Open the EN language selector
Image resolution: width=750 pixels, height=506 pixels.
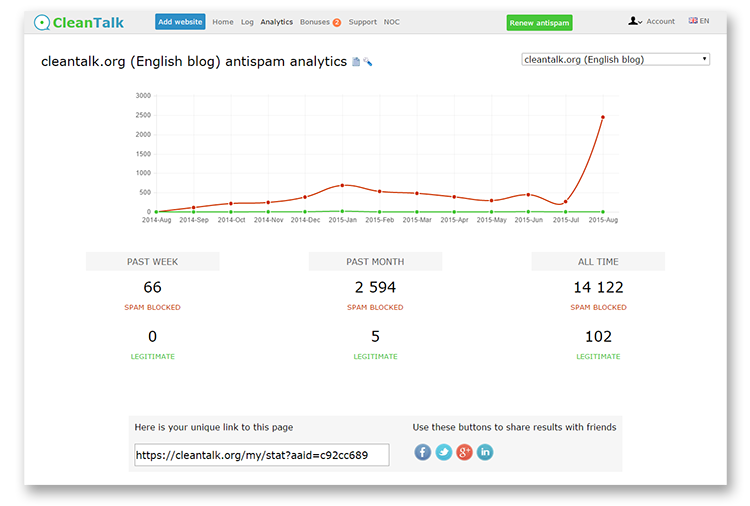699,21
